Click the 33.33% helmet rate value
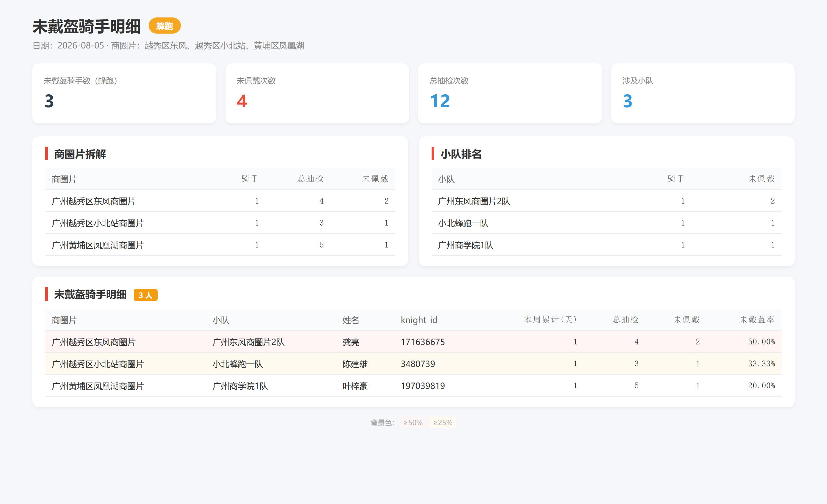Screen dimensions: 827x504 click(x=761, y=364)
